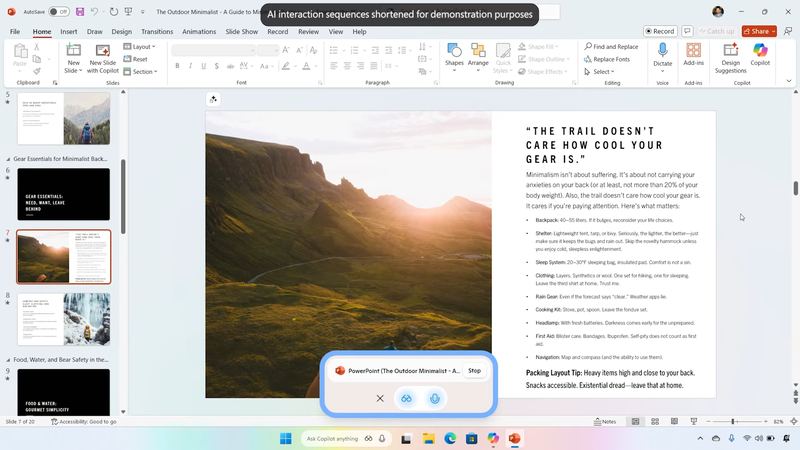The height and width of the screenshot is (450, 800).
Task: Click the Record button
Action: pos(660,31)
